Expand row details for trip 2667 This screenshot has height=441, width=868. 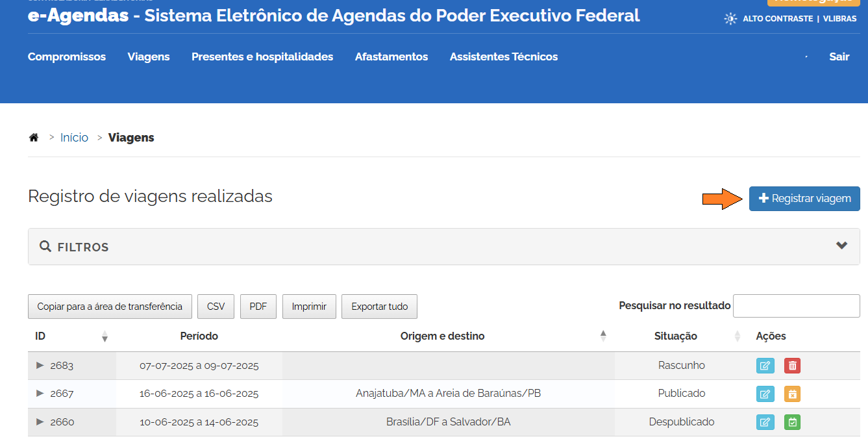click(40, 393)
